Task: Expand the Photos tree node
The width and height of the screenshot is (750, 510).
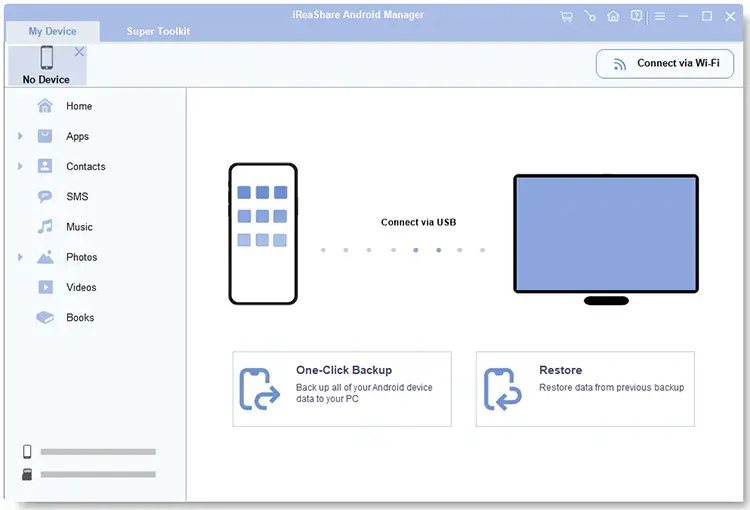Action: (20, 257)
